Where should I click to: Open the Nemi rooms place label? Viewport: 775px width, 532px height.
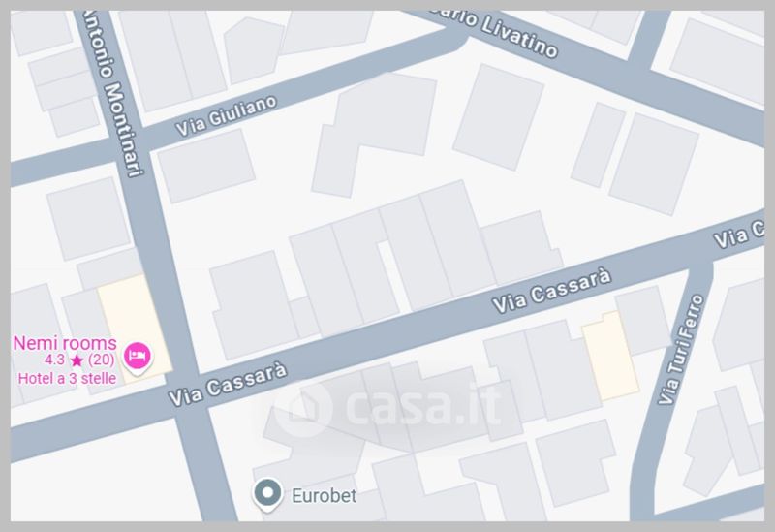coord(65,343)
